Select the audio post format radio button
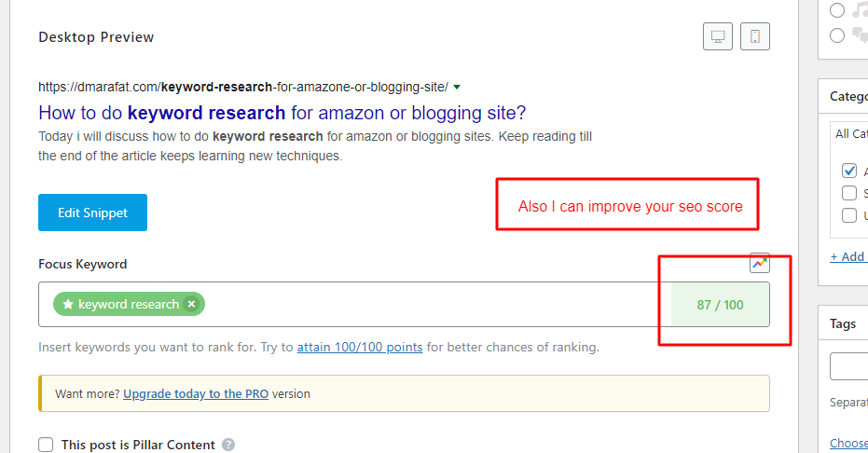Image resolution: width=868 pixels, height=453 pixels. click(837, 10)
